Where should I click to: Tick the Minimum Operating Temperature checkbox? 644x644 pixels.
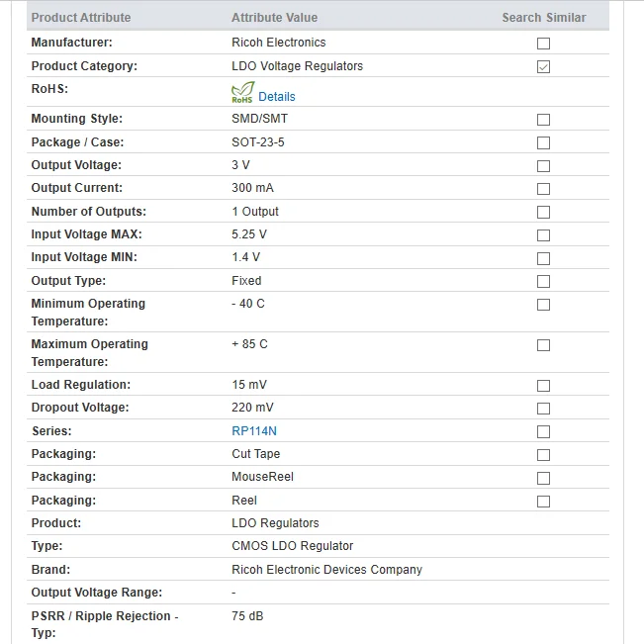543,305
